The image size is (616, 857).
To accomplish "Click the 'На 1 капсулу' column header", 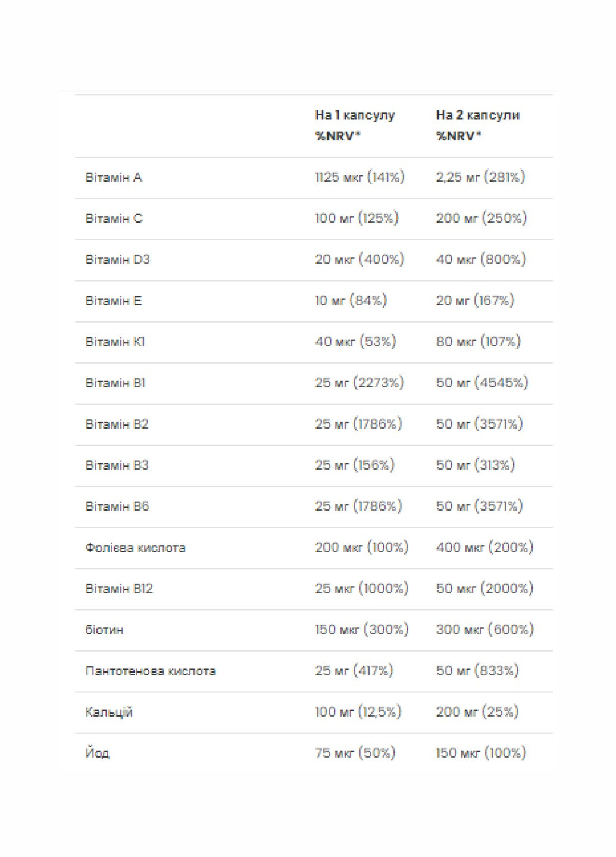I will pos(355,115).
